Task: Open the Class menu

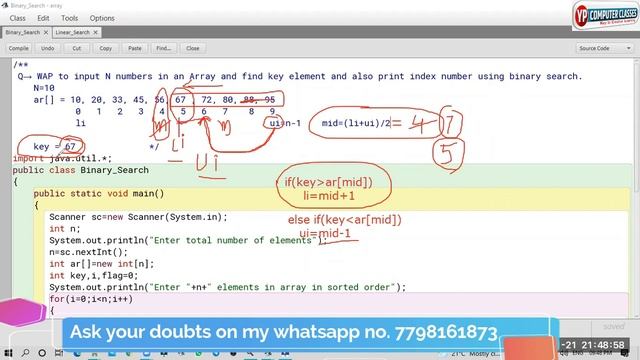Action: 18,18
